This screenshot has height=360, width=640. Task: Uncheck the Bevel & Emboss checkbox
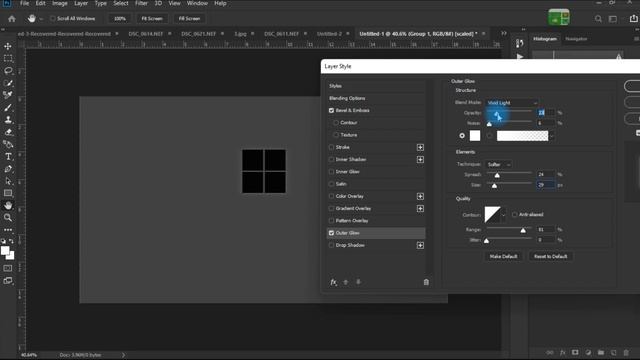pos(331,110)
